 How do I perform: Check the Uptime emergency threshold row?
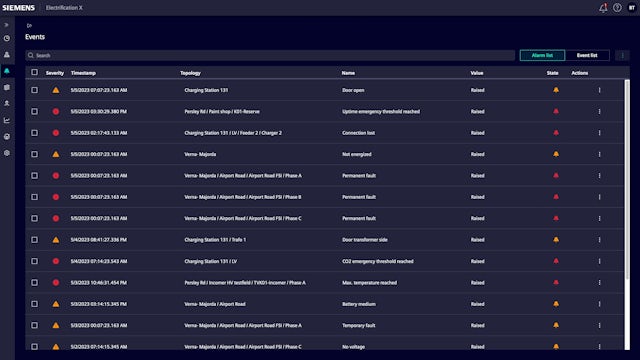(x=34, y=111)
